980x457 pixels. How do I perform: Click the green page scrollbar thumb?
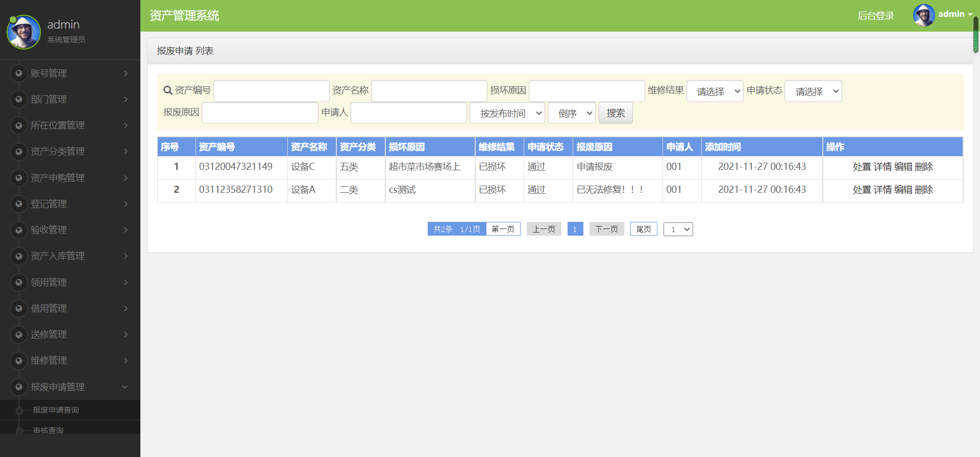tap(976, 34)
